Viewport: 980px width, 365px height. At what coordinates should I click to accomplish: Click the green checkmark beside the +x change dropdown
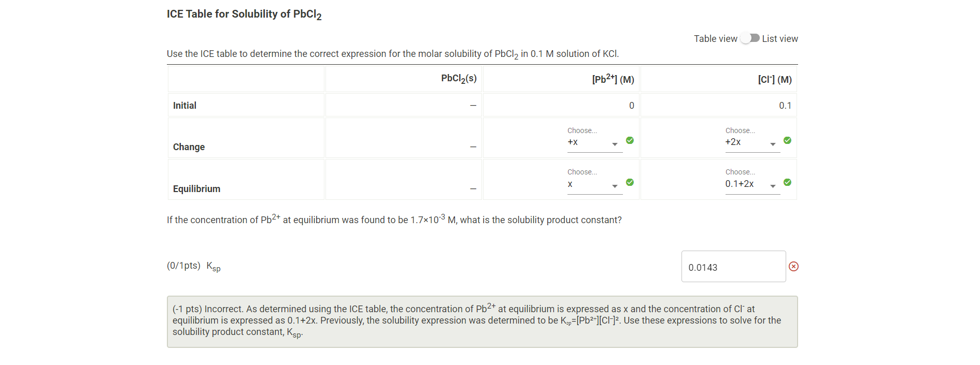pos(630,140)
